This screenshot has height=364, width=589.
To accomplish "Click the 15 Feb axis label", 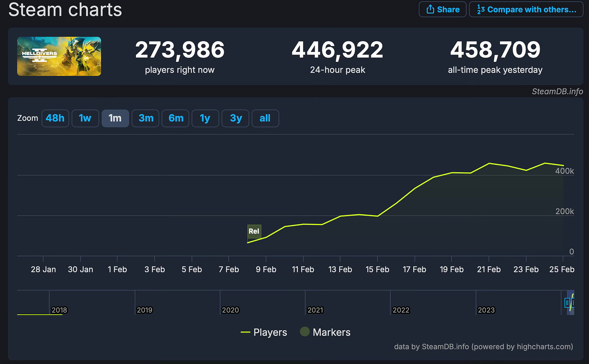I will click(377, 269).
